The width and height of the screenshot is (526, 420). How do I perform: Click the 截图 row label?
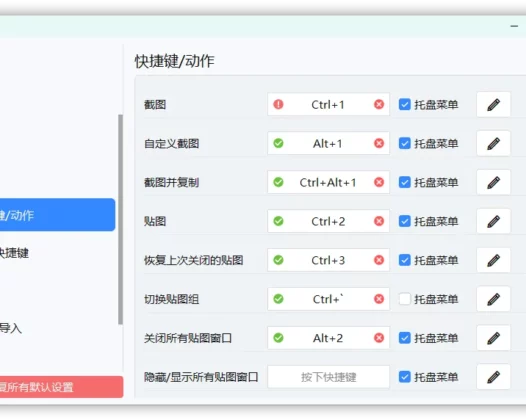click(155, 105)
